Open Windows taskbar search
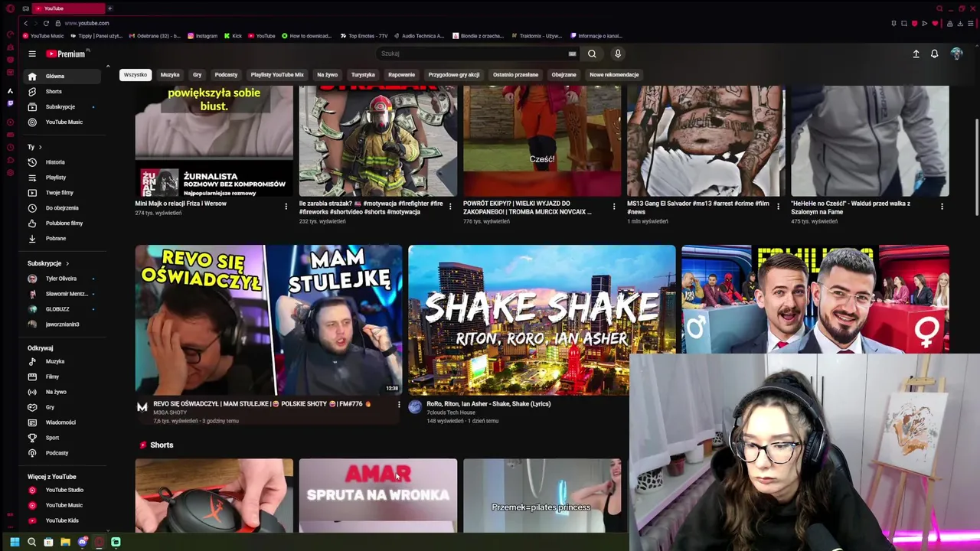This screenshot has width=980, height=551. coord(31,542)
